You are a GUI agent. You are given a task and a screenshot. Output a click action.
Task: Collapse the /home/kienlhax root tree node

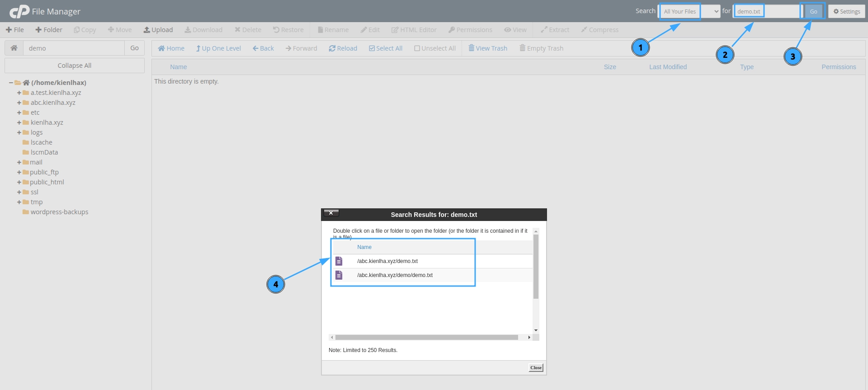[11, 83]
